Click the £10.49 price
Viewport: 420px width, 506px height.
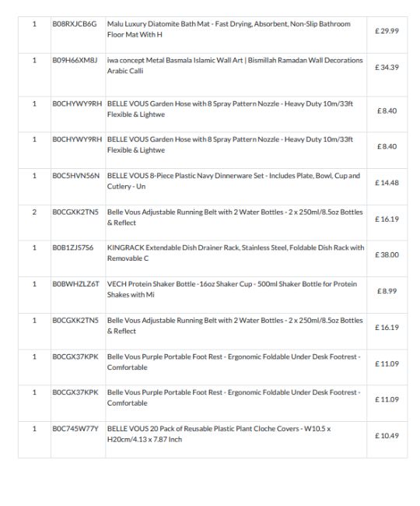387,436
